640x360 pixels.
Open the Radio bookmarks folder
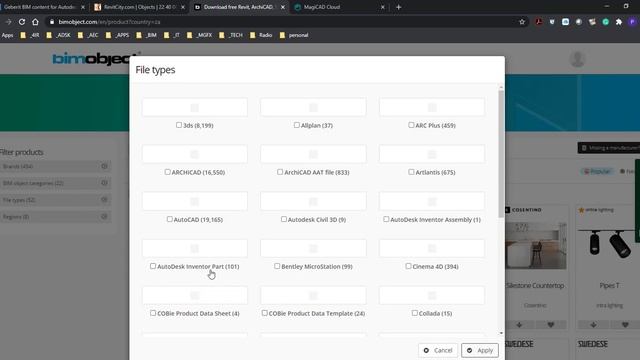261,35
